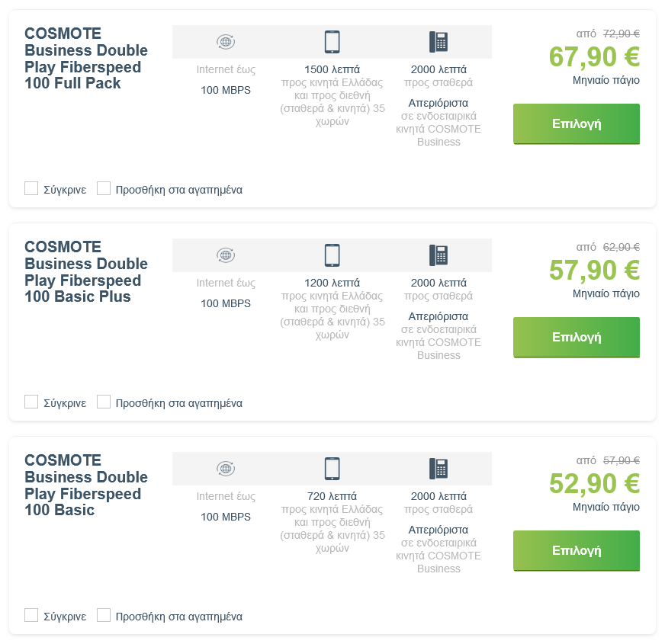Tick the Σύγκρινε checkbox for Basic Plus
Viewport: 665px width, 644px height.
pos(31,402)
